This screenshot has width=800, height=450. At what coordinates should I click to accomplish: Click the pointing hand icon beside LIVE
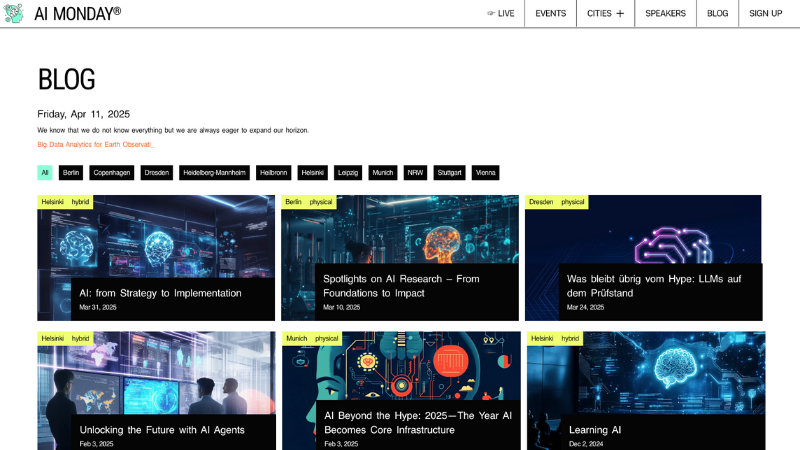[x=490, y=14]
